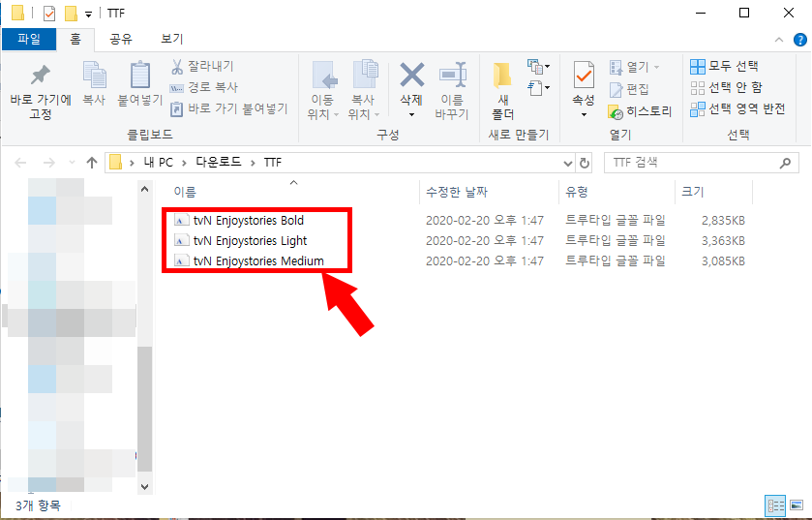Click the navigation pane scroll-down arrow
This screenshot has height=520, width=812.
click(x=145, y=486)
